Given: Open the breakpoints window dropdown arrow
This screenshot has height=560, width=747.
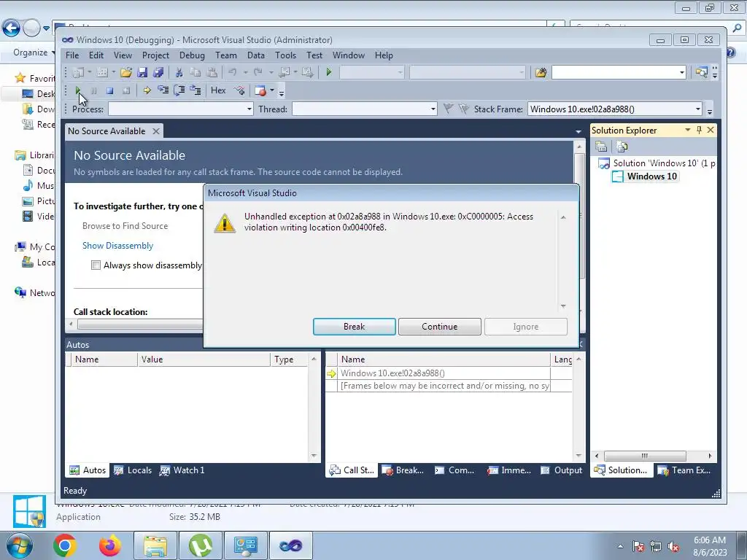Looking at the screenshot, I should point(271,90).
